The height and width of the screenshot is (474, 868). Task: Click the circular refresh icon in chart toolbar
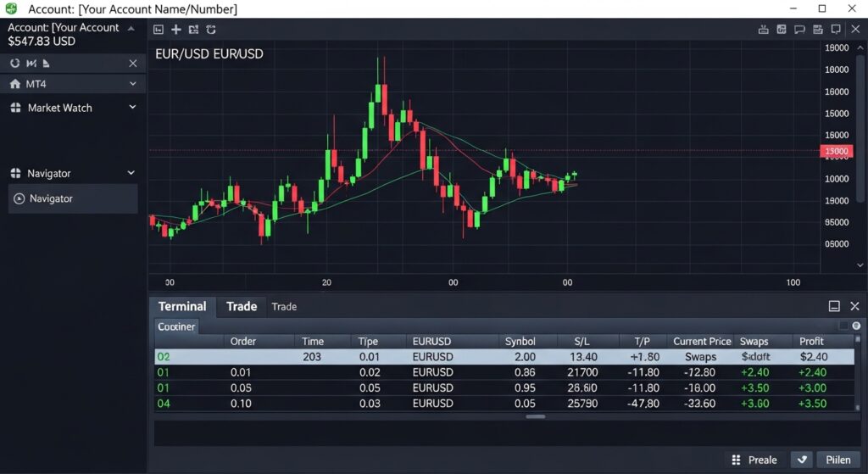pyautogui.click(x=211, y=30)
